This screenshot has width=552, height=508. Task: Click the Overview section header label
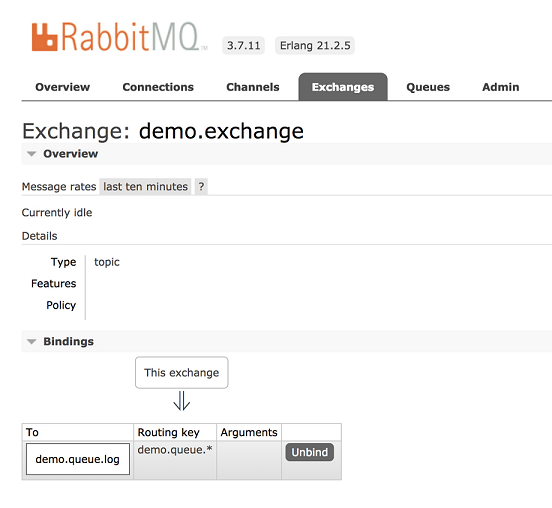(x=70, y=154)
